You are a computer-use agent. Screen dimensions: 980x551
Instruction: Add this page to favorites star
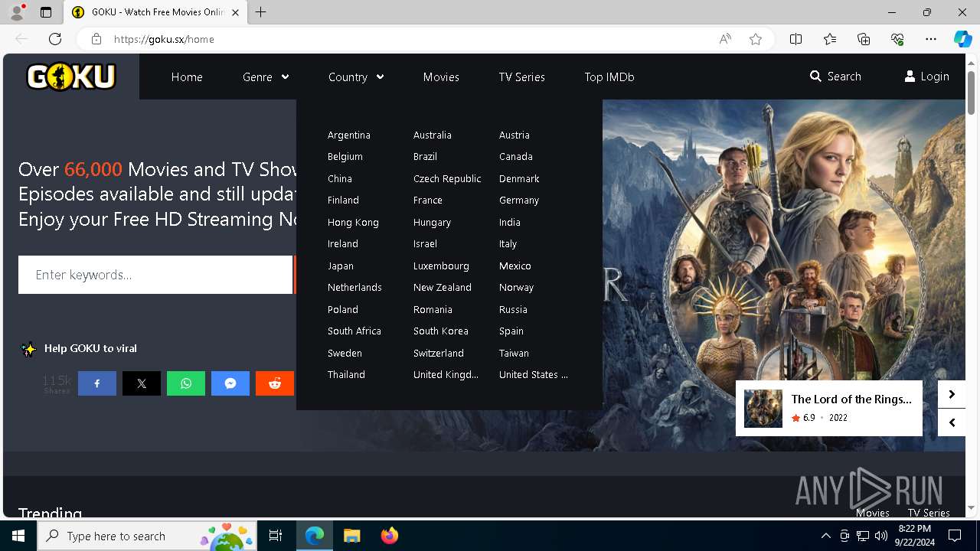point(756,39)
